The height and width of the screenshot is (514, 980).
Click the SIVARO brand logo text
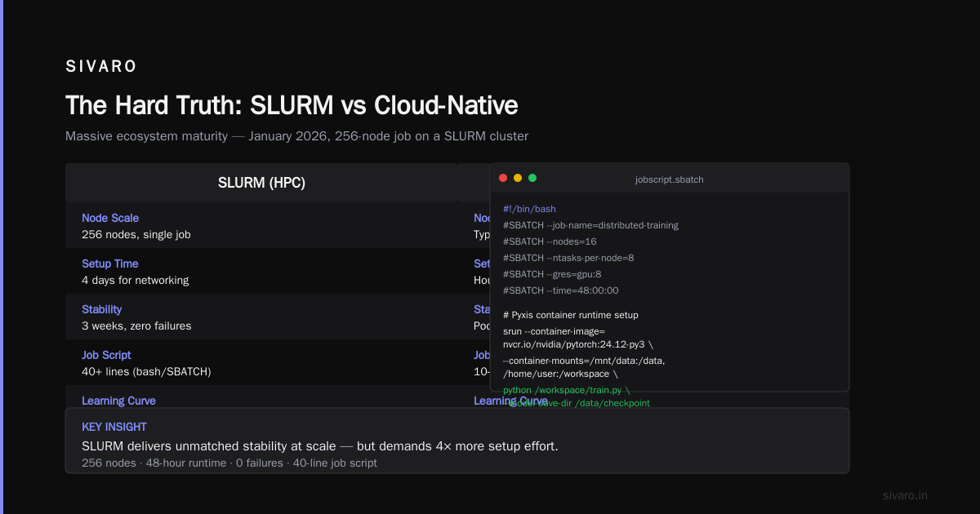101,67
